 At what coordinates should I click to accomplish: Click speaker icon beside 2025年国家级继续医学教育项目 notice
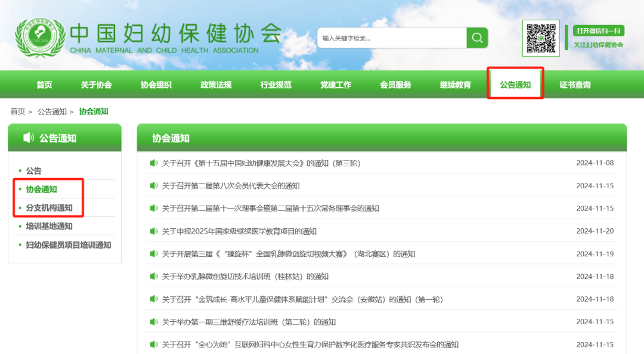point(154,231)
